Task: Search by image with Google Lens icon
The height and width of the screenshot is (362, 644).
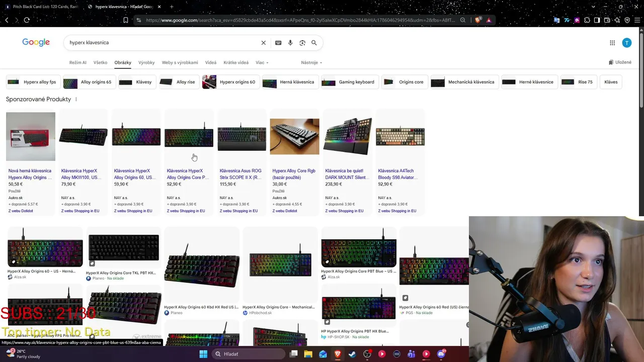Action: (302, 43)
